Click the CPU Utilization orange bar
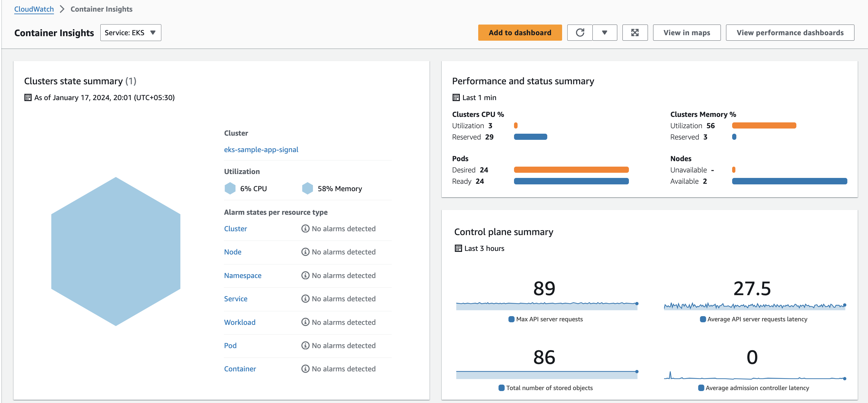This screenshot has height=403, width=868. (516, 125)
